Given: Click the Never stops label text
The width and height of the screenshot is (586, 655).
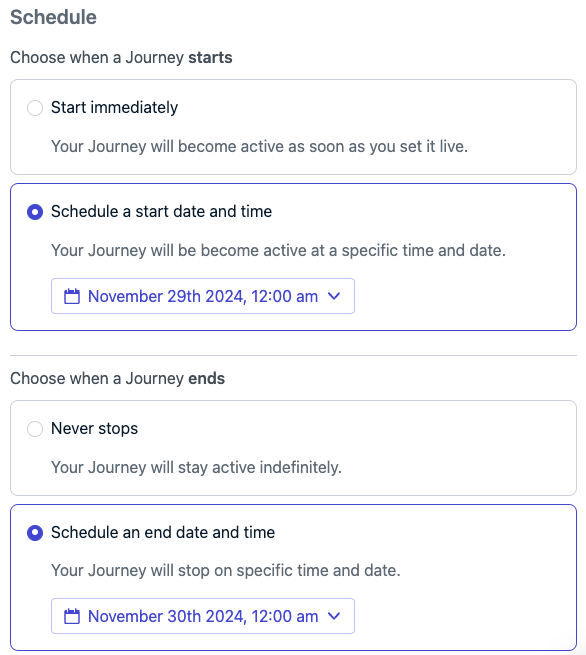Looking at the screenshot, I should (x=94, y=429).
